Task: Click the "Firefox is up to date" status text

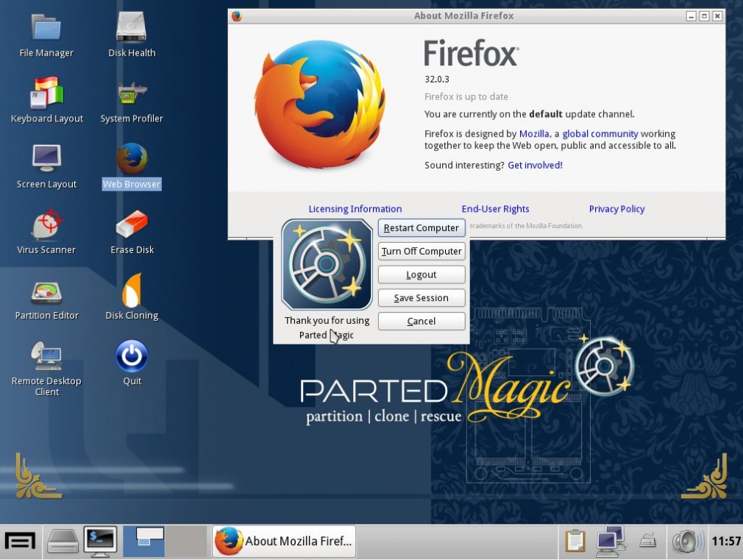Action: click(466, 96)
